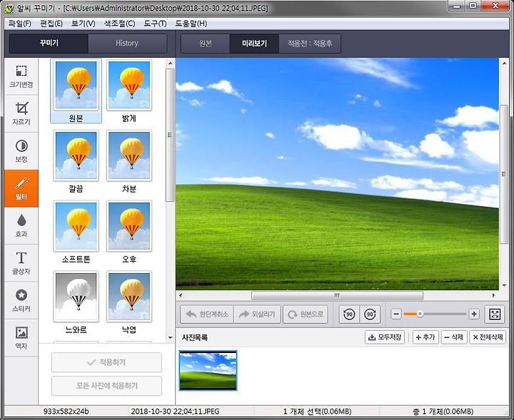Select the 자르기 crop tool

pyautogui.click(x=21, y=114)
